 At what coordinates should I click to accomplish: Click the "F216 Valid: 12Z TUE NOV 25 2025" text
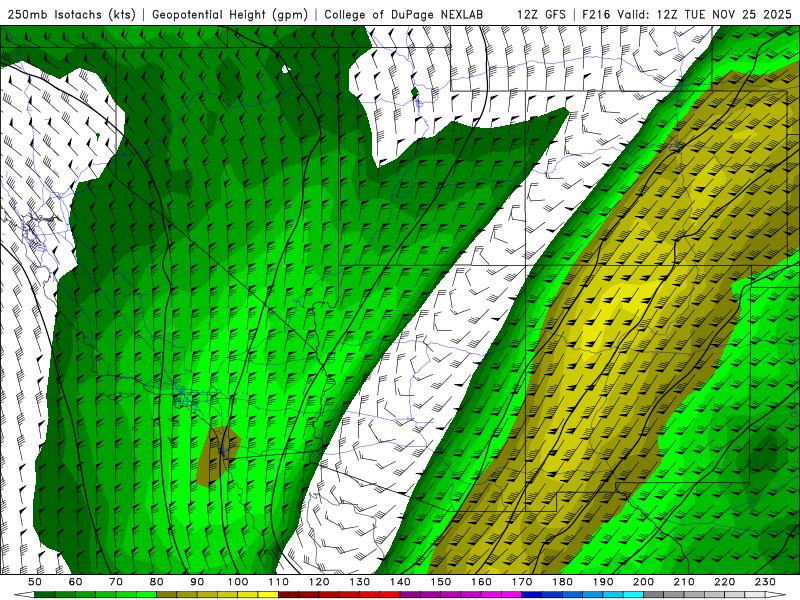tap(687, 14)
